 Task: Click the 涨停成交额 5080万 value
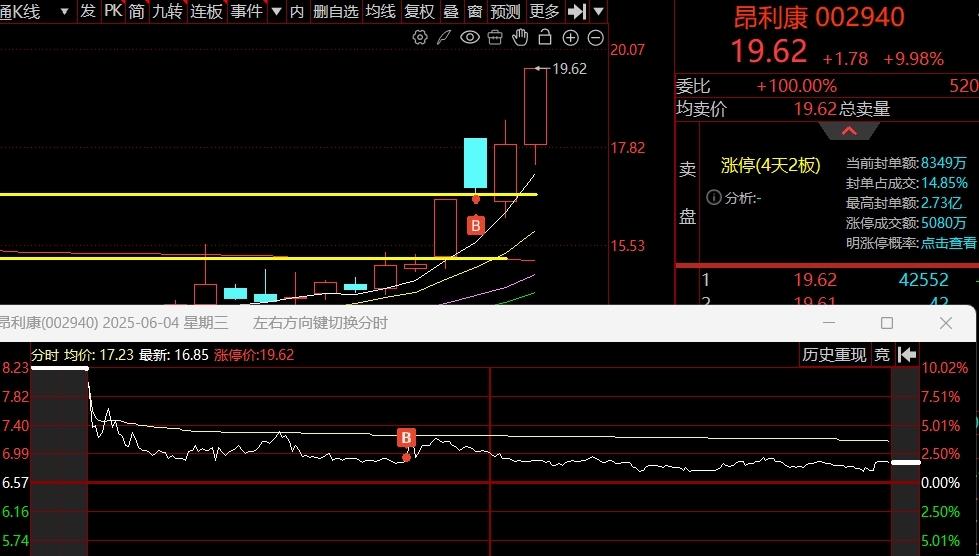click(943, 223)
